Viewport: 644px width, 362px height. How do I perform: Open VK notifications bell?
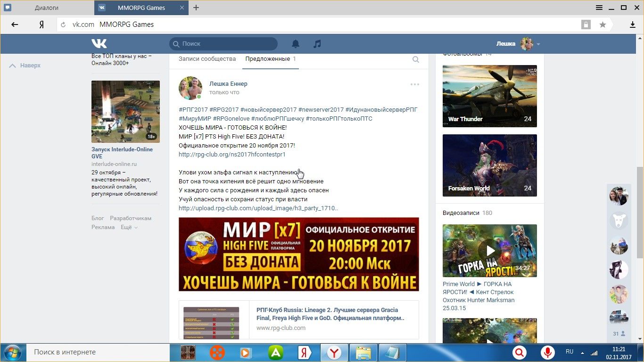tap(296, 44)
